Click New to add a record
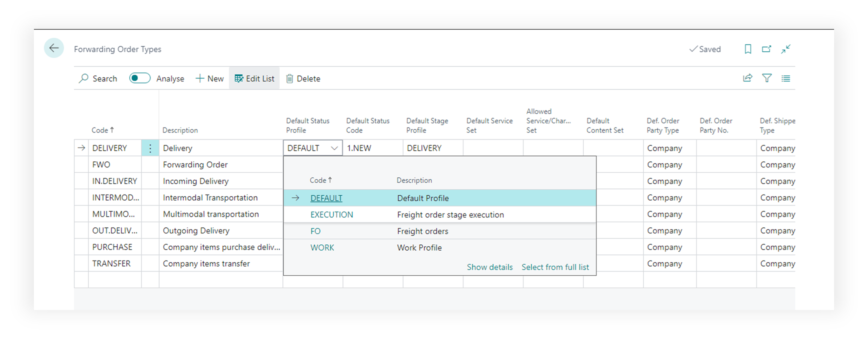Viewport: 868px width, 339px height. [210, 78]
